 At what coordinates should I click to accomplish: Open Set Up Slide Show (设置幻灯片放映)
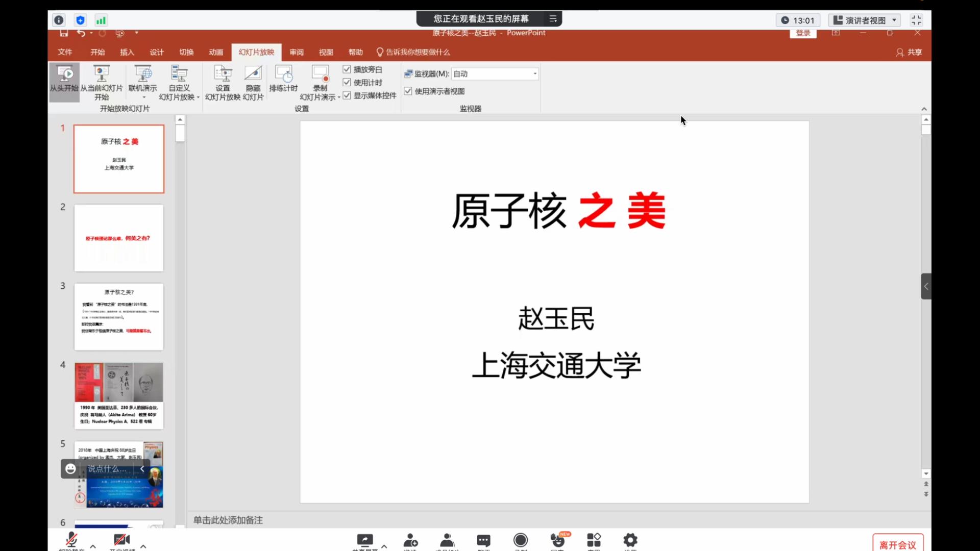[223, 82]
